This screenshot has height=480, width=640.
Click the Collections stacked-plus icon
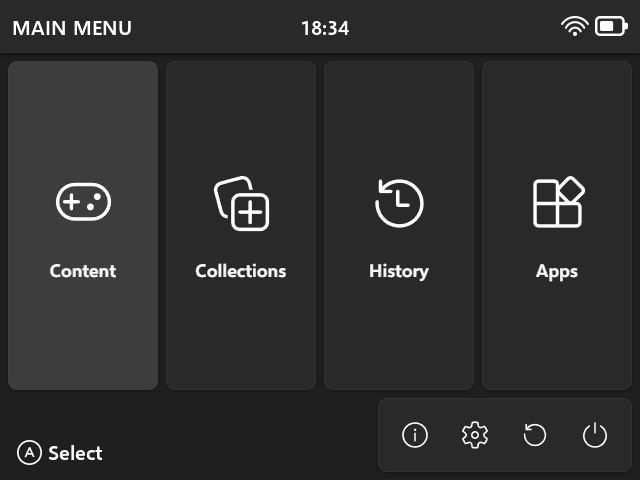(241, 203)
